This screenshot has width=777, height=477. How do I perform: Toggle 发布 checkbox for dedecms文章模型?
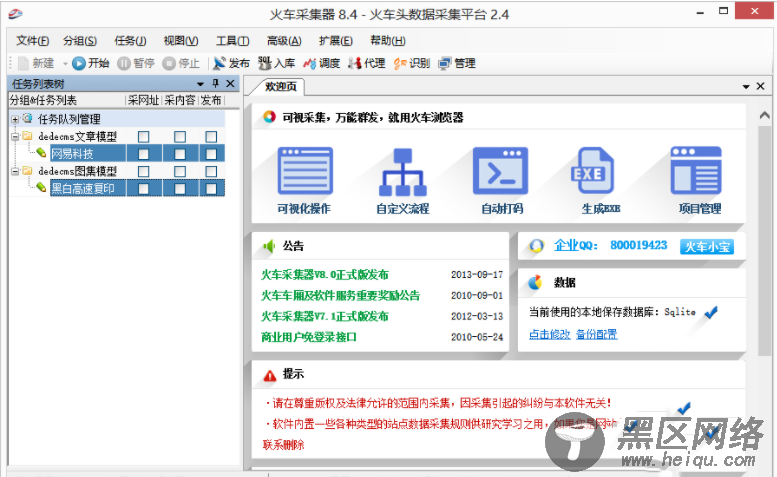[x=211, y=137]
